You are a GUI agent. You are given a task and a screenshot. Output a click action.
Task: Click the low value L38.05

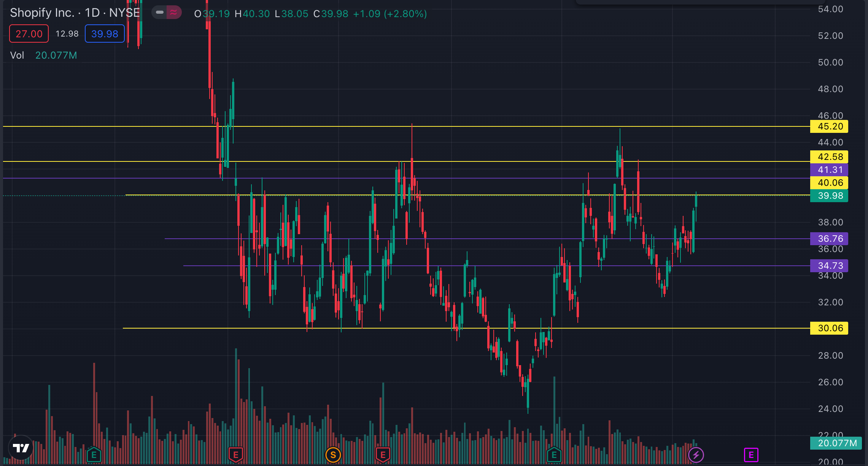[x=291, y=14]
